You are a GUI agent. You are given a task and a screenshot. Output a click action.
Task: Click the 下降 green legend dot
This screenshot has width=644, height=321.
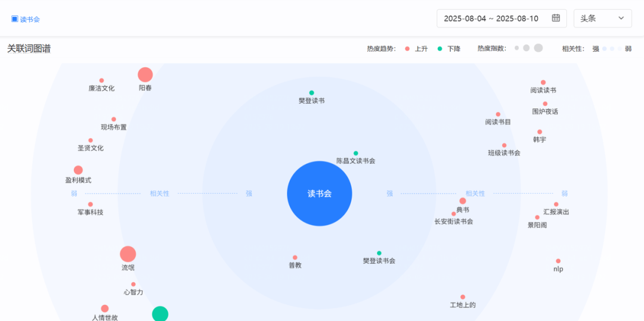click(440, 49)
